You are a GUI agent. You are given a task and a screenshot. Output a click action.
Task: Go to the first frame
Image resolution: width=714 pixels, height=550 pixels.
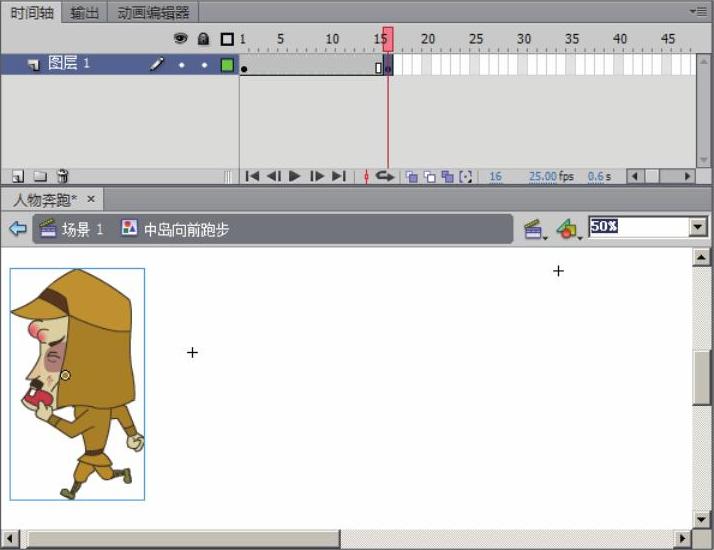coord(253,176)
